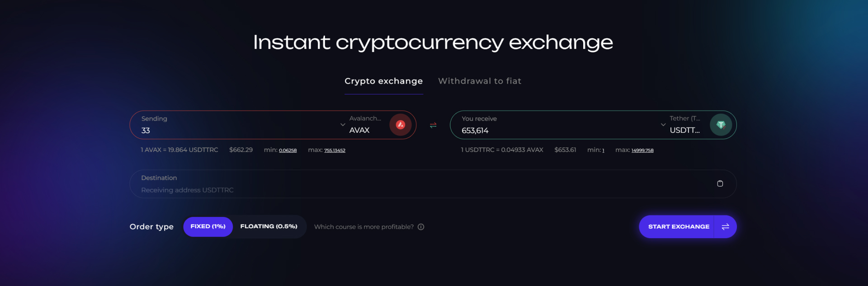Click the green Tether coin icon
This screenshot has height=286, width=868.
pos(721,125)
